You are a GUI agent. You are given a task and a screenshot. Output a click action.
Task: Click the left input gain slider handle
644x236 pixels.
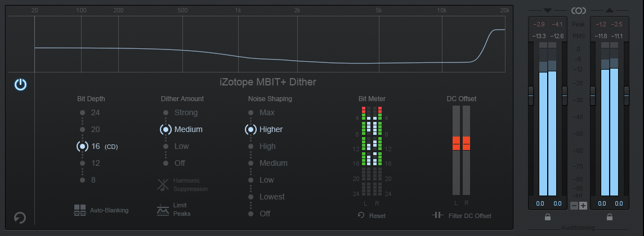point(530,96)
